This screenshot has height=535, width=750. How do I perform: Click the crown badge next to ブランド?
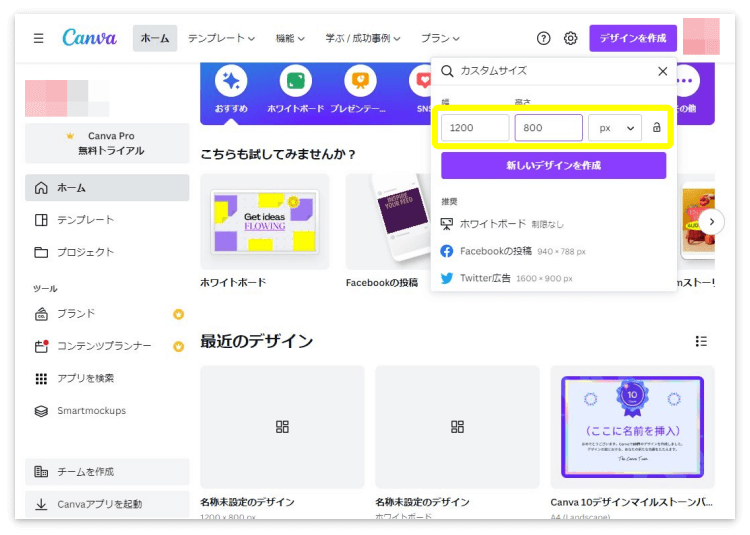178,314
